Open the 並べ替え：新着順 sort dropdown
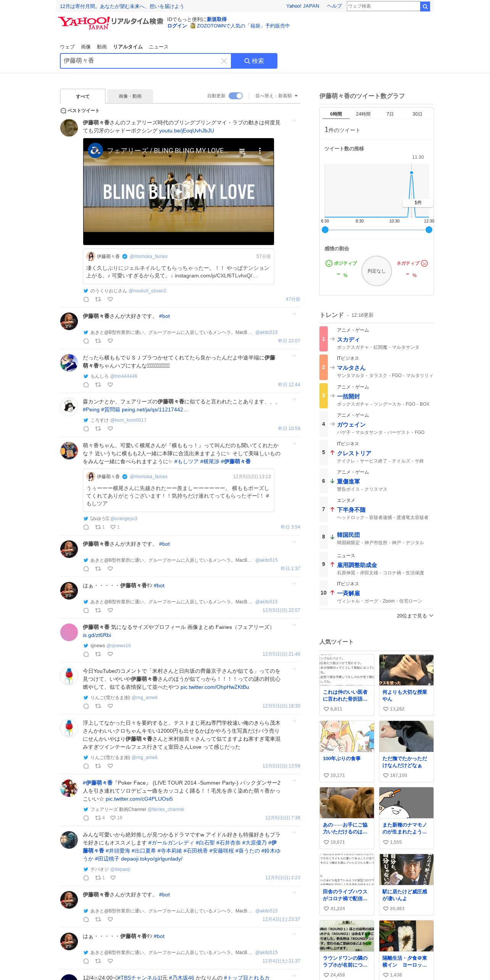The width and height of the screenshot is (490, 980). [276, 96]
